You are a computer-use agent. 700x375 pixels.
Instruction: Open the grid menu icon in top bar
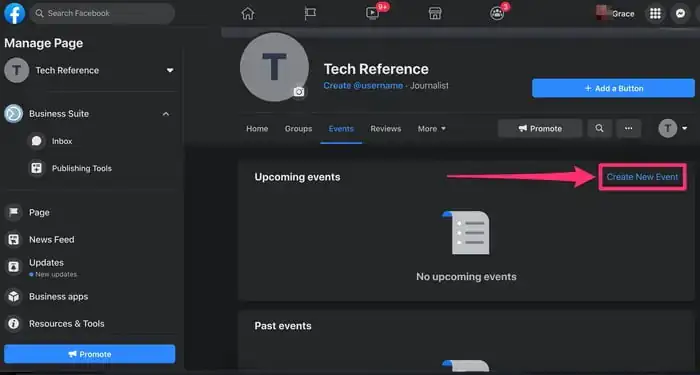coord(655,13)
